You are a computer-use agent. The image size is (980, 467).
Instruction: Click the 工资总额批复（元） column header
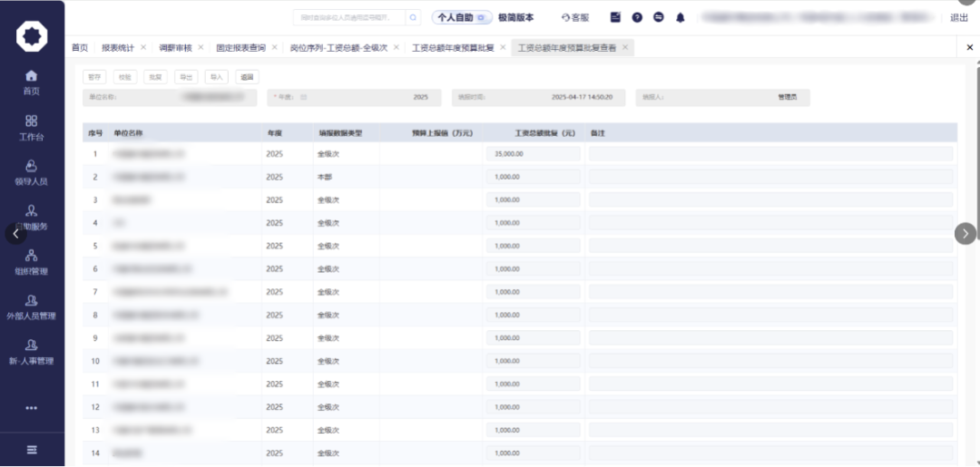tap(544, 133)
